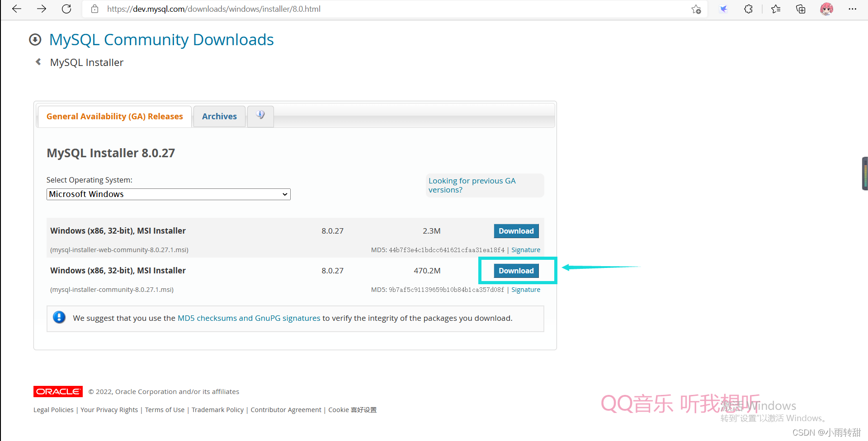The width and height of the screenshot is (868, 441).
Task: Click the 470.2M file size value
Action: (x=427, y=271)
